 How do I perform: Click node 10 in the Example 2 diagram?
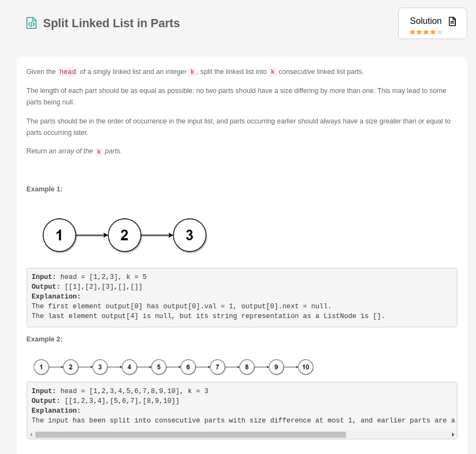(x=305, y=367)
